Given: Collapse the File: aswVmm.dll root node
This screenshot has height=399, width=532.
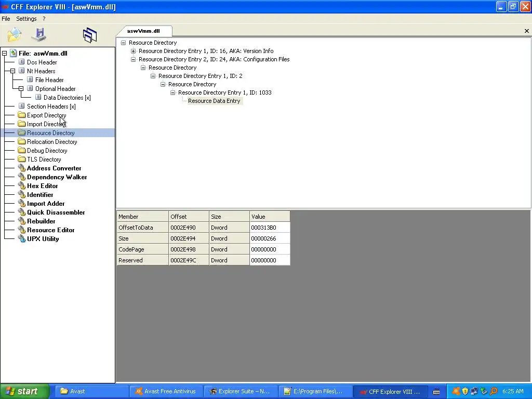Looking at the screenshot, I should 4,54.
